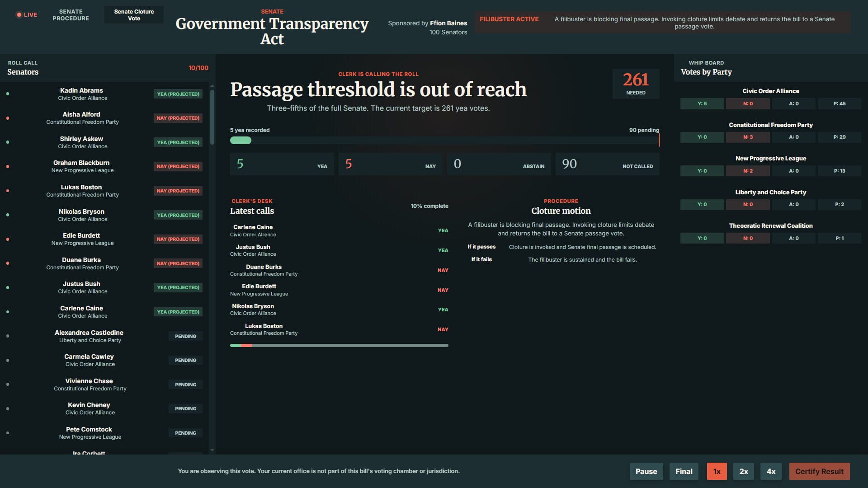The height and width of the screenshot is (488, 868).
Task: Click senators list scroll down arrow
Action: (x=212, y=450)
